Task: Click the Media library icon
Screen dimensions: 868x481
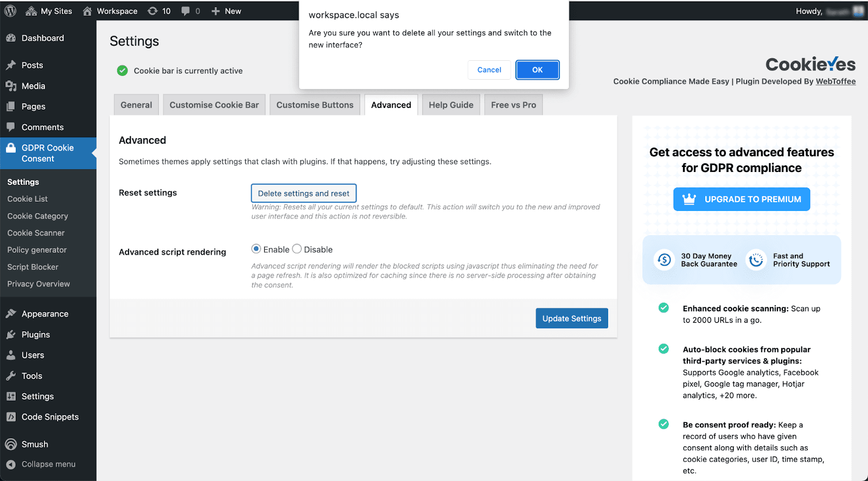Action: tap(11, 86)
